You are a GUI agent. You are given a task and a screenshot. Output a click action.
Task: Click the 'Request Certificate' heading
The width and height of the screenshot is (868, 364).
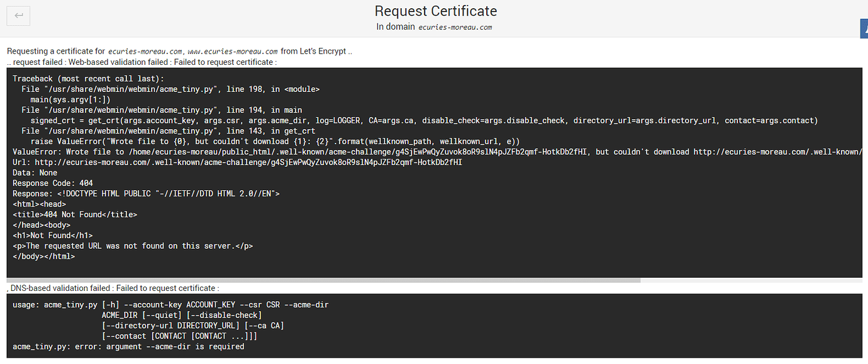click(436, 11)
